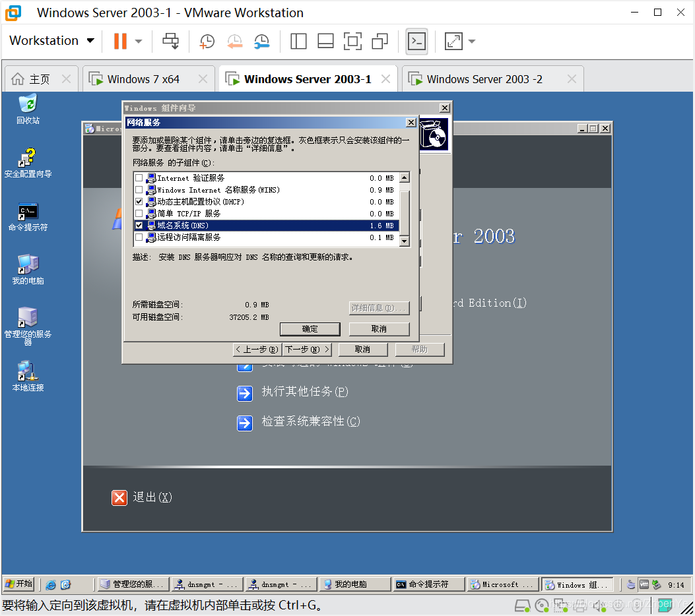Uncheck the 域名系统 (DNS) checkbox
695x616 pixels.
[x=139, y=226]
